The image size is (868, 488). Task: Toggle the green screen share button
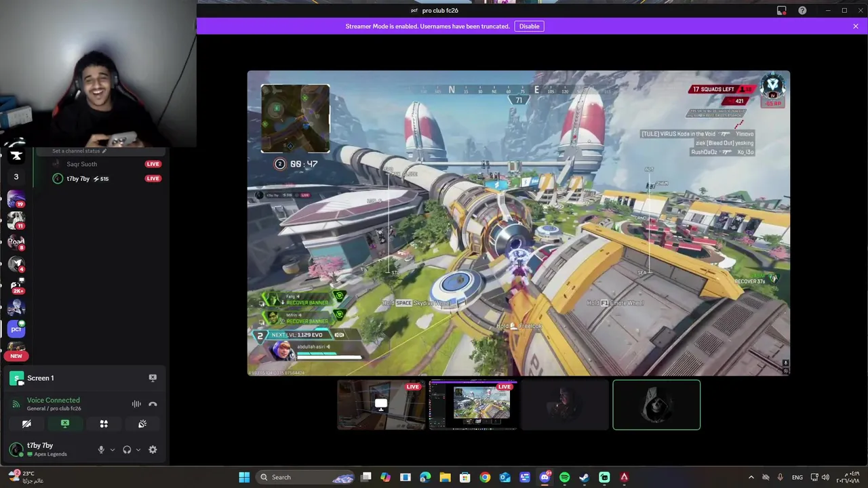click(x=65, y=424)
